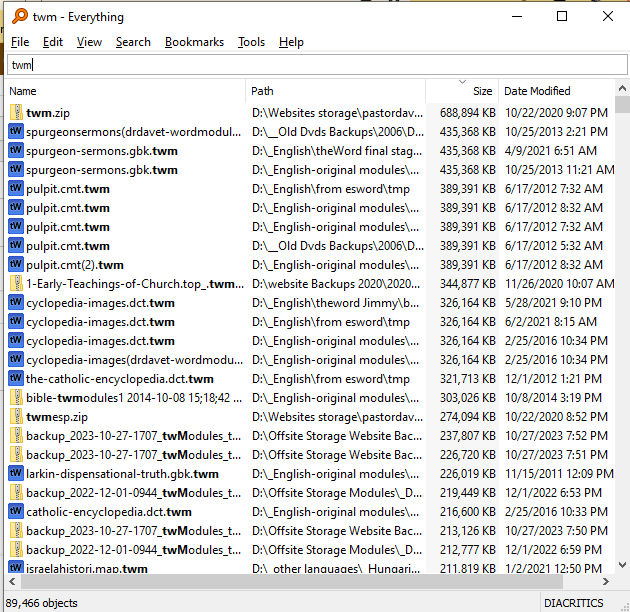Click the Everything magnifier app icon in title bar
This screenshot has width=630, height=612.
[x=20, y=16]
